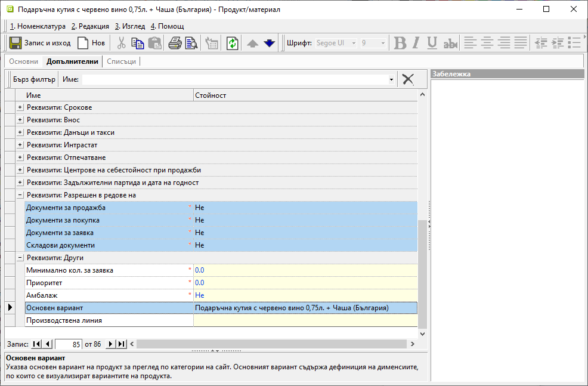Expand the Реквизити: Срокове group
This screenshot has width=588, height=386.
coord(20,107)
